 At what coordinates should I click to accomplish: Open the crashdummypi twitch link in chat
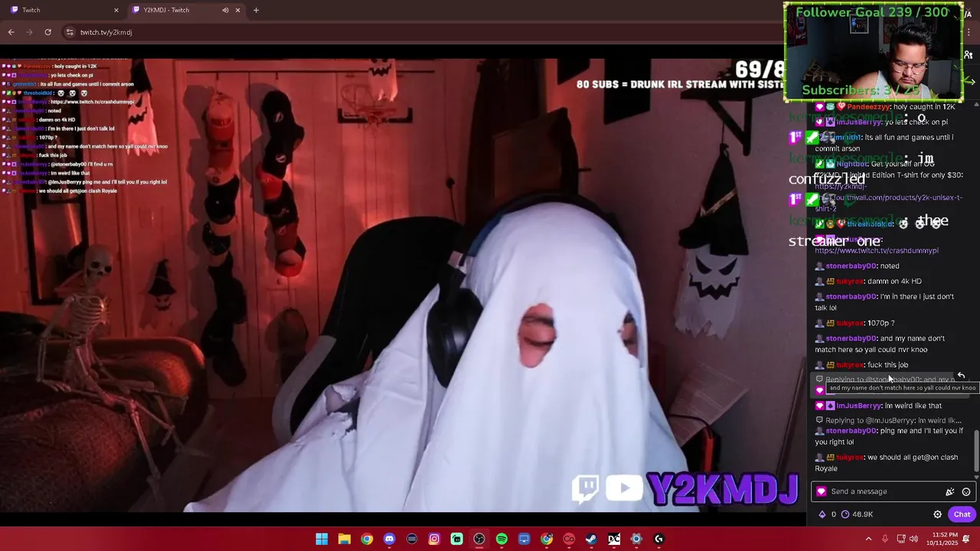(x=877, y=250)
